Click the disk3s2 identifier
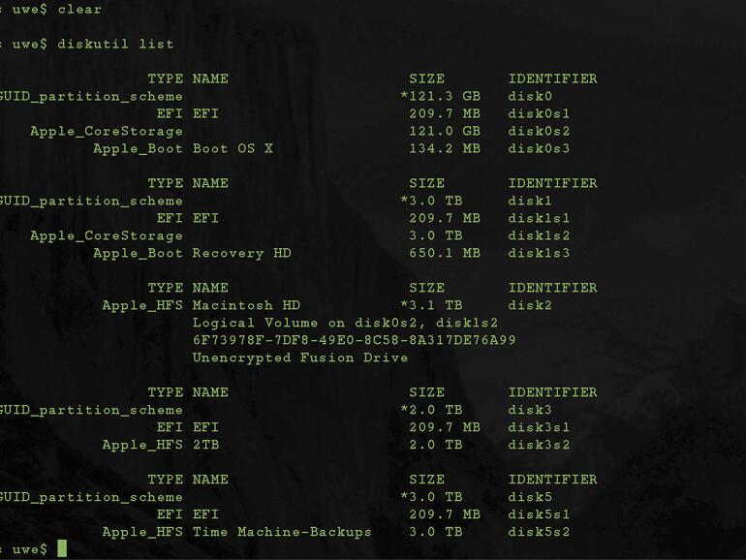This screenshot has height=560, width=746. 539,445
